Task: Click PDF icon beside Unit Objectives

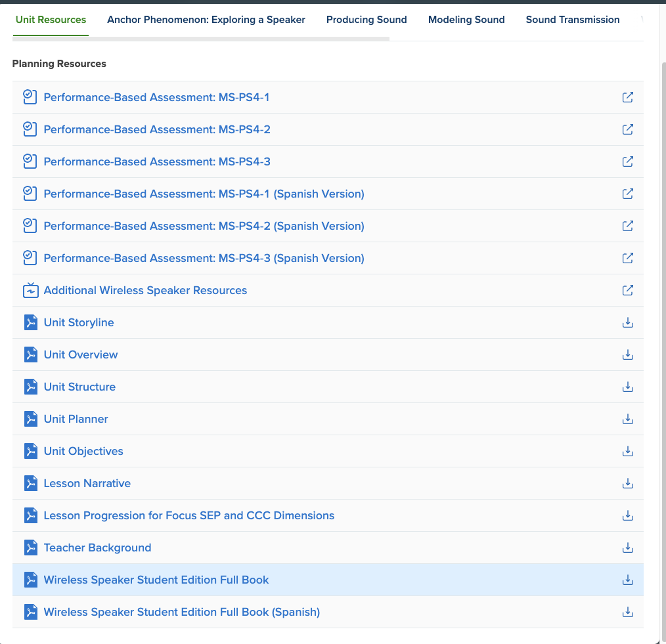Action: [x=31, y=451]
